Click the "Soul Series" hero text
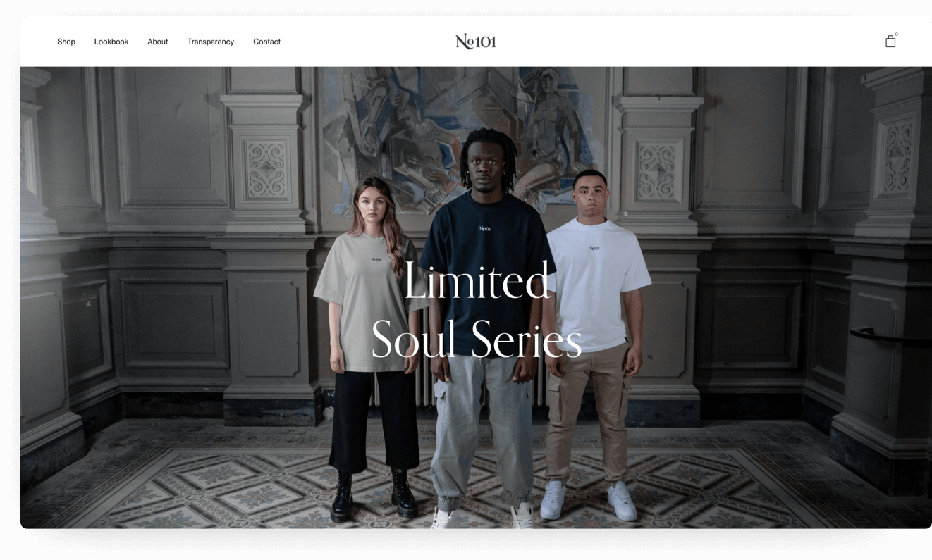The image size is (932, 560). click(x=477, y=339)
